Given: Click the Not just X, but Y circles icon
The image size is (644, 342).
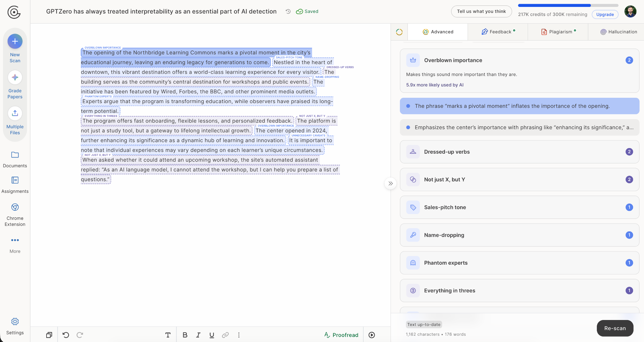Looking at the screenshot, I should [x=413, y=179].
